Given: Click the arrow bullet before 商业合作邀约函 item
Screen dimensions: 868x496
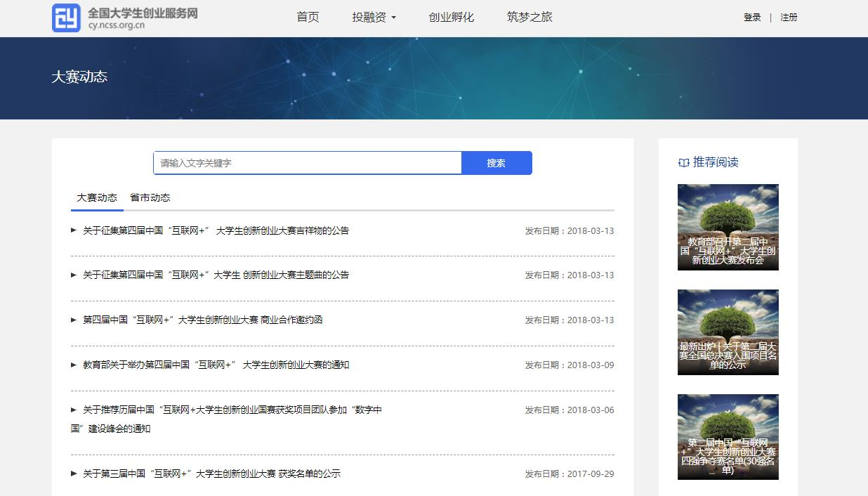Looking at the screenshot, I should point(74,320).
